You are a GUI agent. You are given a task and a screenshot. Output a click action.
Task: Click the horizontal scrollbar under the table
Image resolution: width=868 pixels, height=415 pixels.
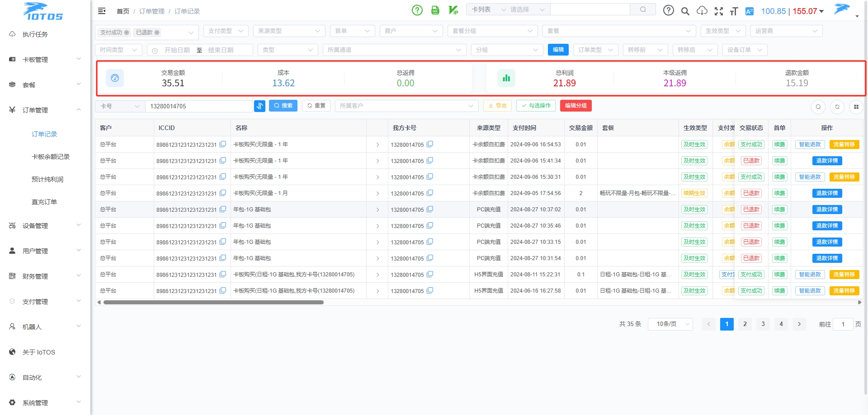(213, 303)
